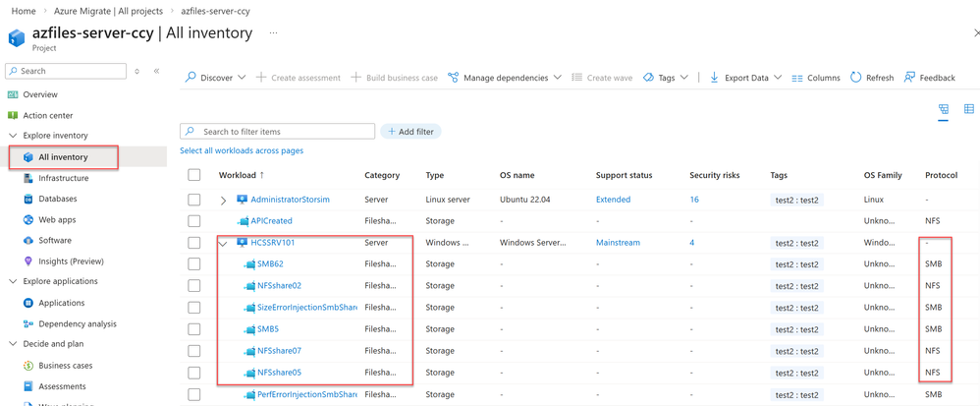Open the NFSshare05 fileshare link
The image size is (980, 406).
click(280, 373)
